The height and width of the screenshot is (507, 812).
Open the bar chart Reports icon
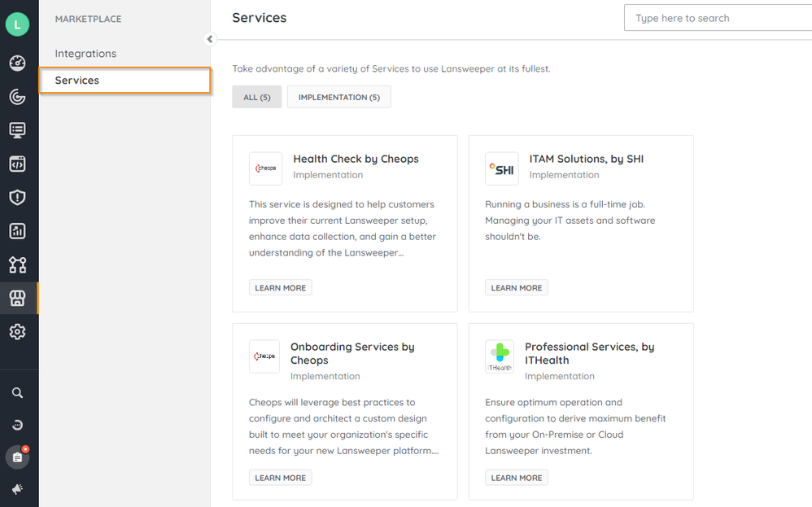pyautogui.click(x=17, y=231)
